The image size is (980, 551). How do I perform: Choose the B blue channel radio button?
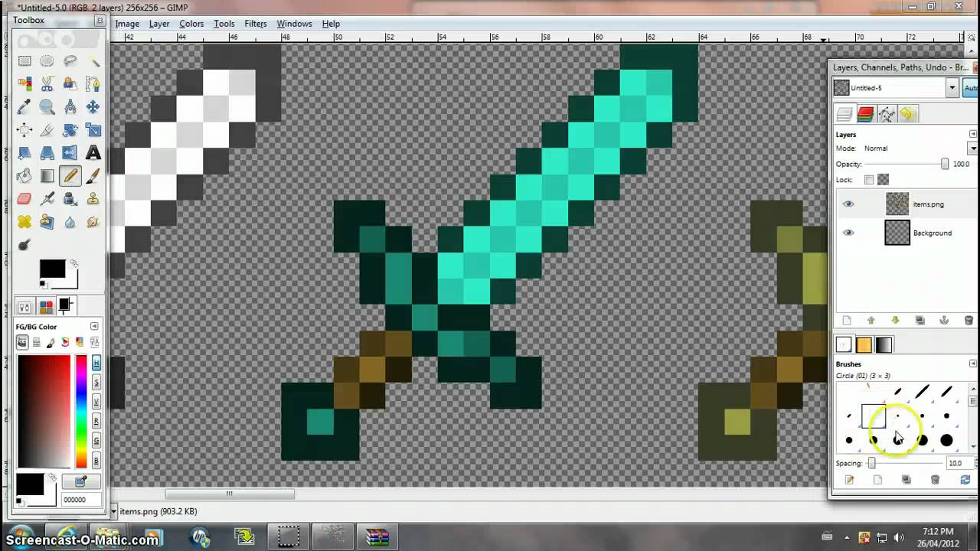(x=96, y=460)
